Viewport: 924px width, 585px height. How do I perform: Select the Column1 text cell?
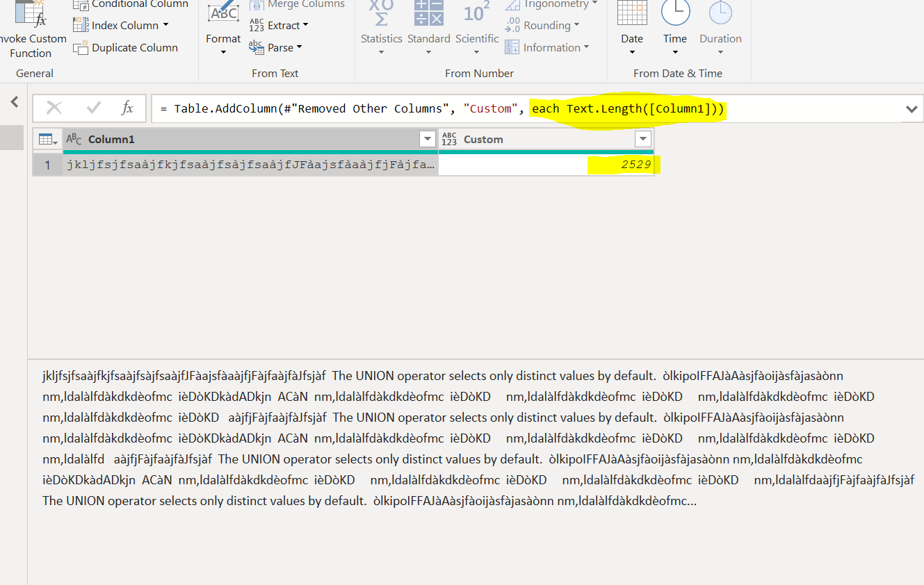(250, 165)
